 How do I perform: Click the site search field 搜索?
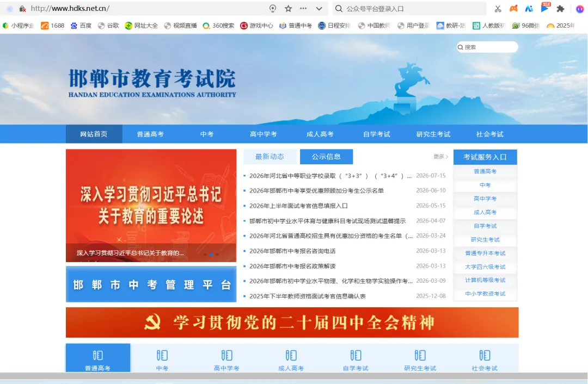coord(487,47)
